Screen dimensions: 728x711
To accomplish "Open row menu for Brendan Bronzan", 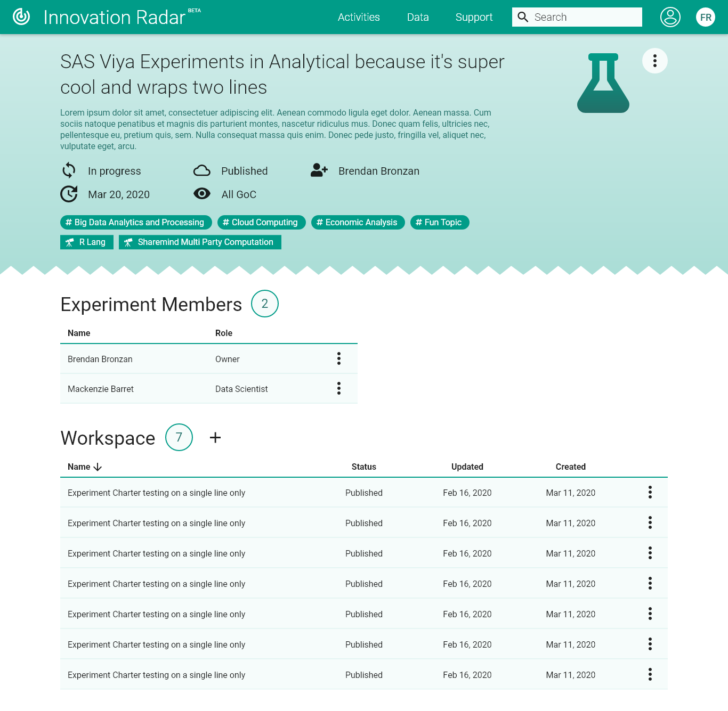I will [x=339, y=358].
